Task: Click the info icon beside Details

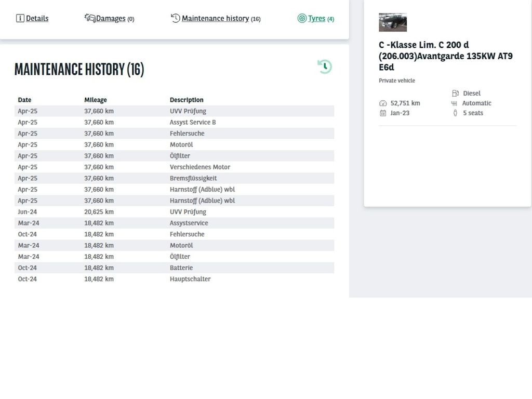Action: click(20, 18)
